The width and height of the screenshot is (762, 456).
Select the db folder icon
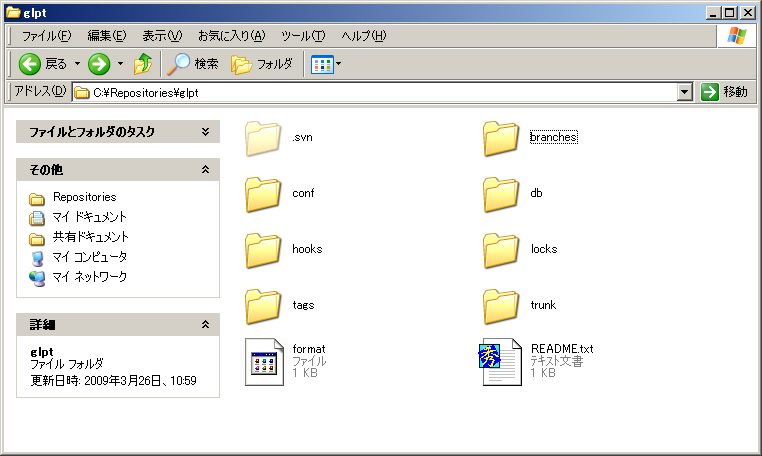(x=501, y=194)
